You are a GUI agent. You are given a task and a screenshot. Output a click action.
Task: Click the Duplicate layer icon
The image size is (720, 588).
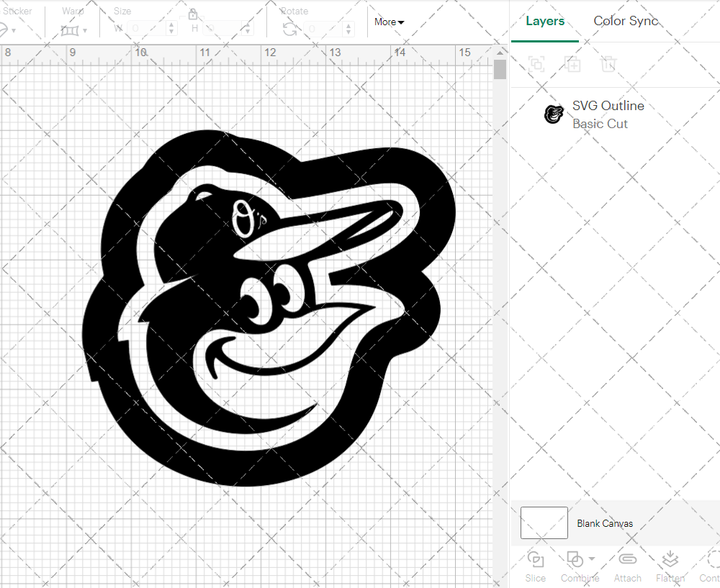coord(572,64)
